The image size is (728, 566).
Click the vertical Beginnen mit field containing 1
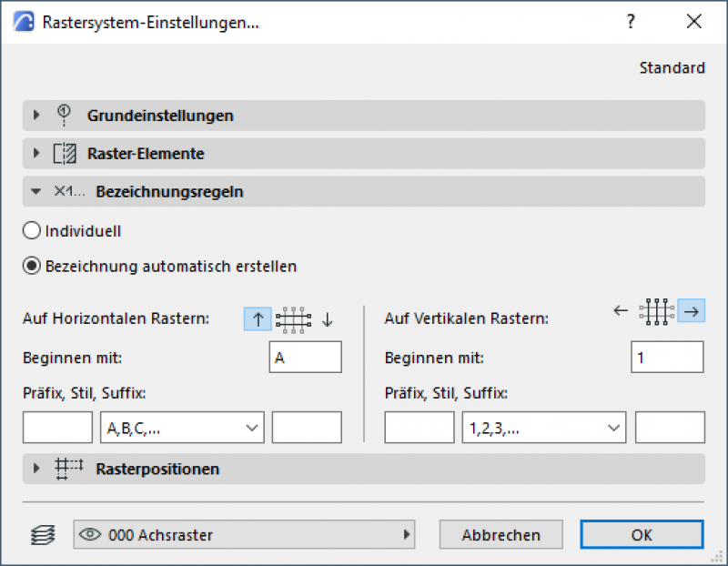click(x=667, y=359)
